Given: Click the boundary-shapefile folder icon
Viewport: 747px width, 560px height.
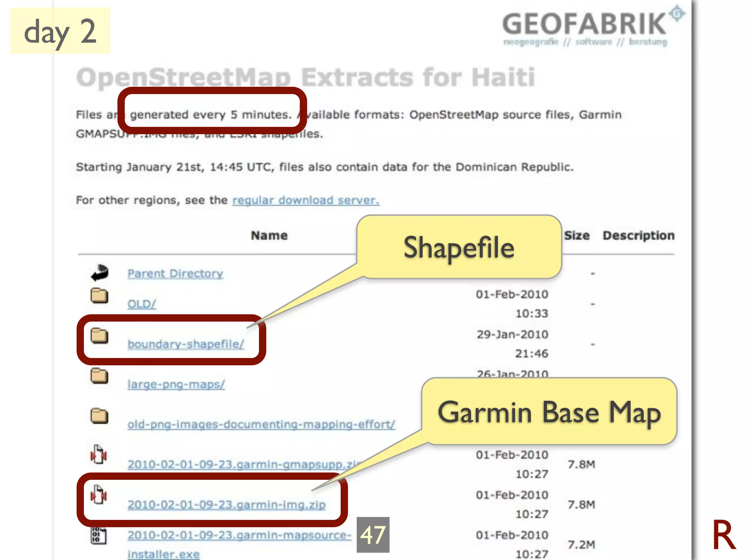Looking at the screenshot, I should click(x=99, y=335).
